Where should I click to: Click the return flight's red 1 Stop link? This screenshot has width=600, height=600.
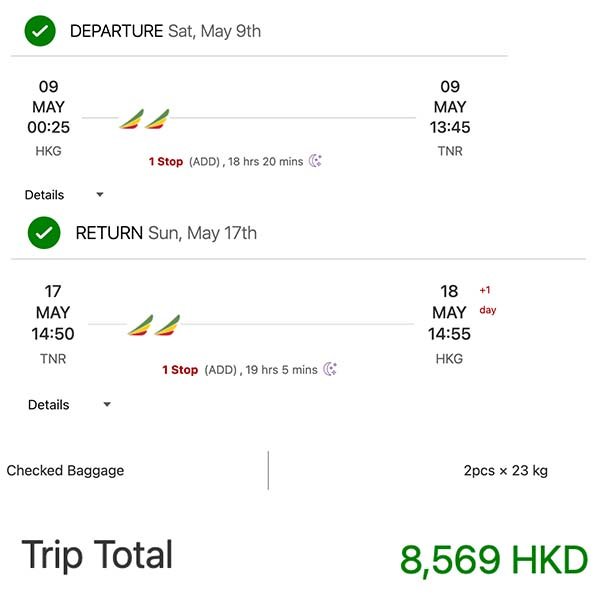(x=180, y=369)
